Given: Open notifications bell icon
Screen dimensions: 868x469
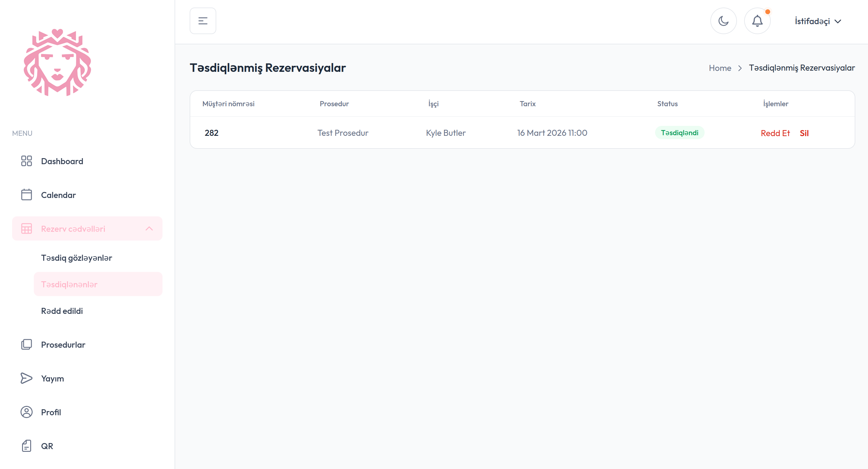Looking at the screenshot, I should (757, 21).
